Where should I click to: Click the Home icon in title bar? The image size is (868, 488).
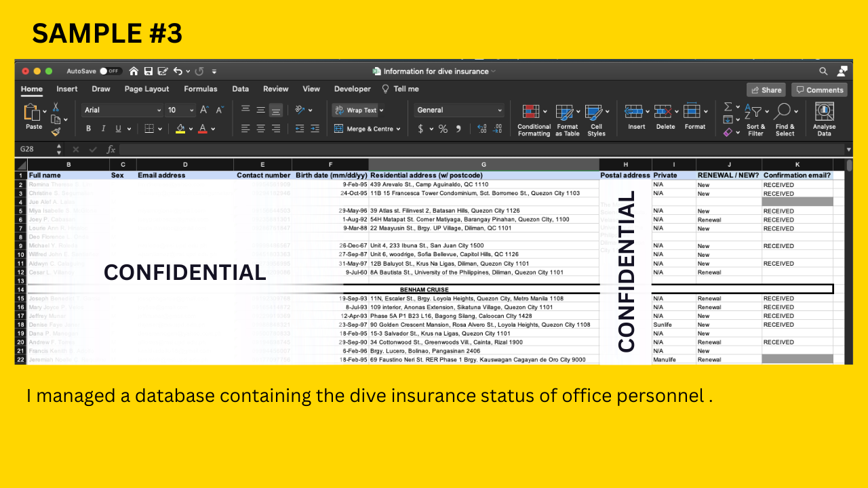click(x=134, y=71)
